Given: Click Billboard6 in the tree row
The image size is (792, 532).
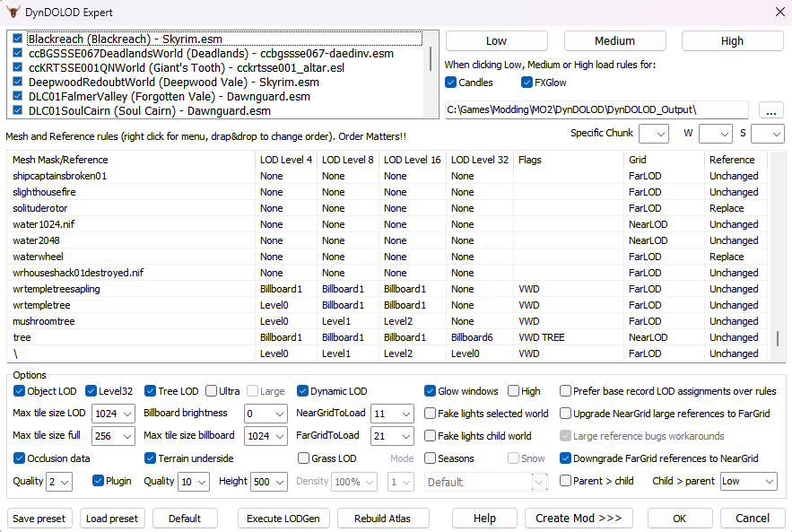Looking at the screenshot, I should pos(472,337).
